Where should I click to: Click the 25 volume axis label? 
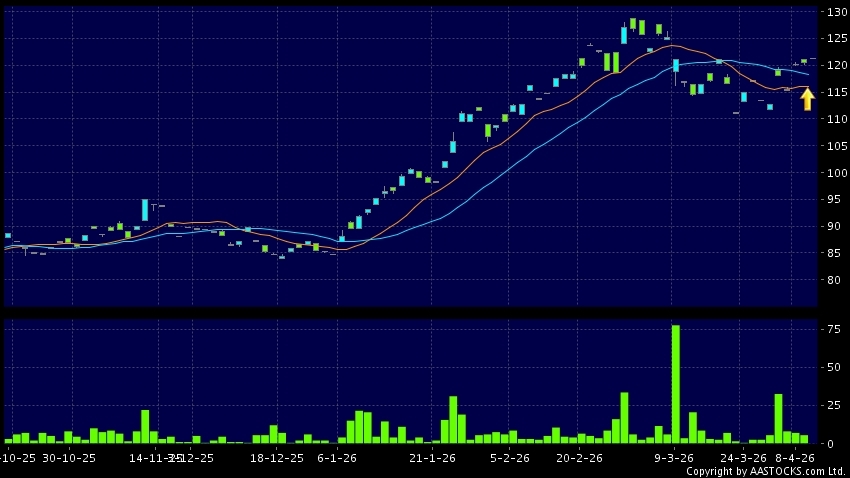coord(832,405)
